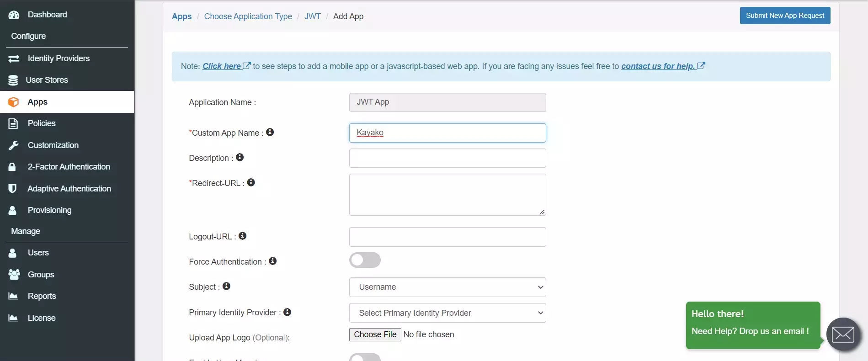Image resolution: width=868 pixels, height=361 pixels.
Task: Click JWT breadcrumb link
Action: pos(313,16)
